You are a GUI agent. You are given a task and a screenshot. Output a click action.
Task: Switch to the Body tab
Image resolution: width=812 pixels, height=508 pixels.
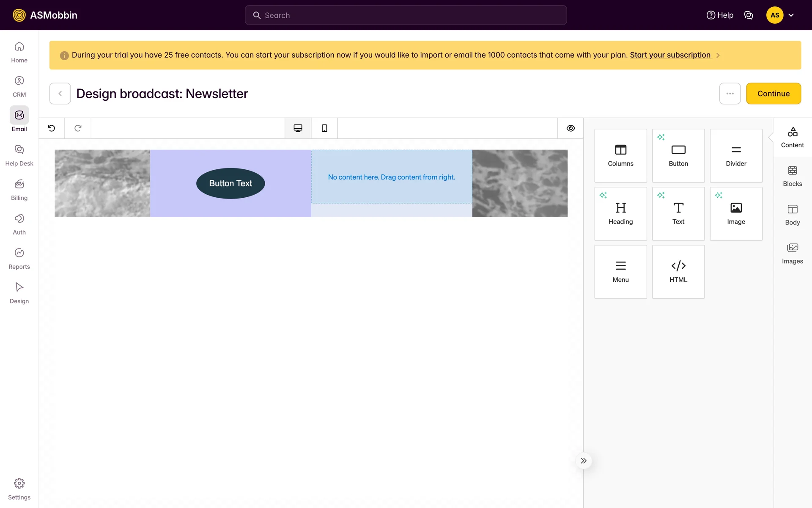point(792,215)
